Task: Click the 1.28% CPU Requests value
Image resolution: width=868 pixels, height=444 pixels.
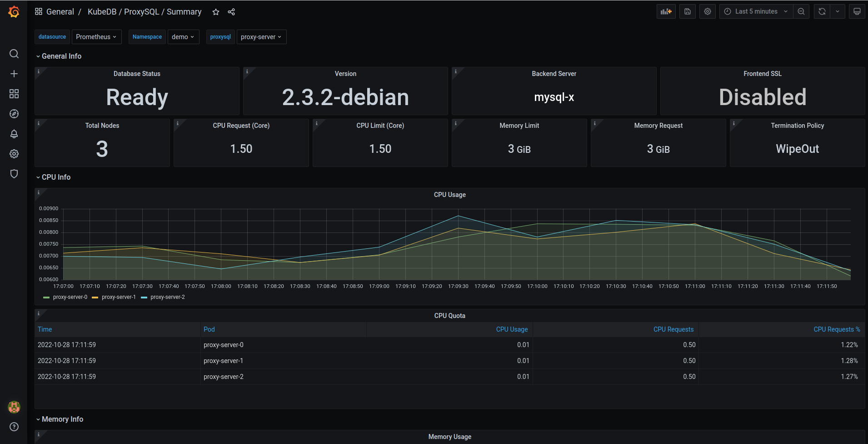Action: 849,361
